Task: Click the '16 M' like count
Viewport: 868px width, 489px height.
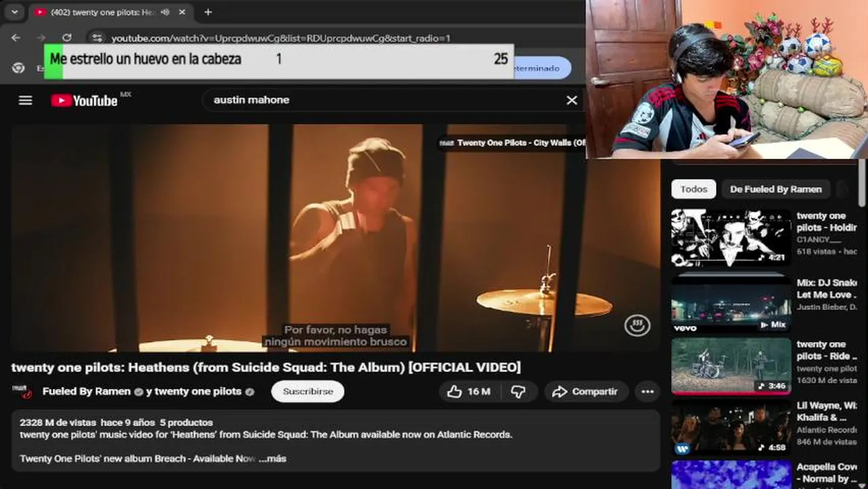Action: click(479, 391)
